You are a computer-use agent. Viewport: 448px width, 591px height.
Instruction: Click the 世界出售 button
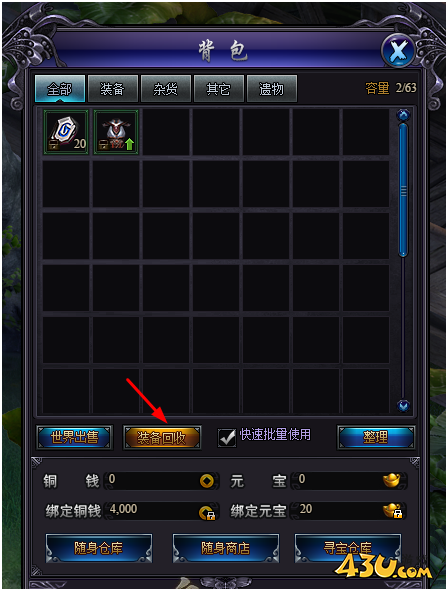click(x=74, y=437)
